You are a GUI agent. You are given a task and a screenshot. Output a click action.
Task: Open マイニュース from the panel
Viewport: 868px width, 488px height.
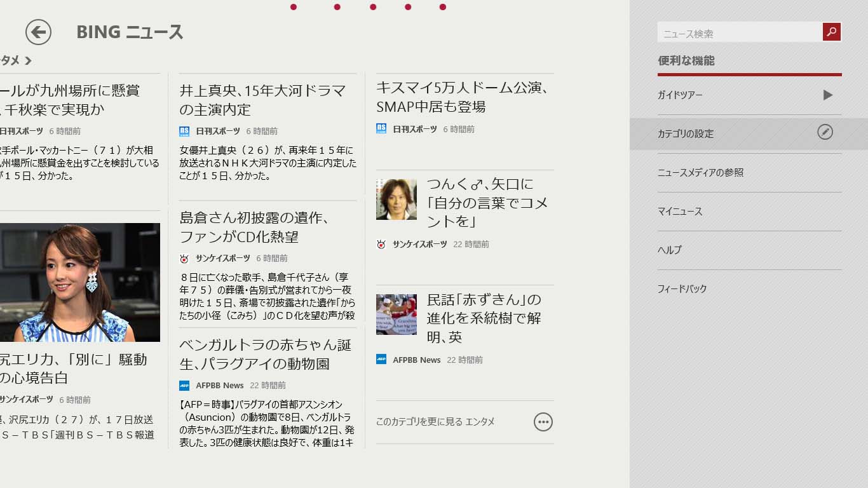pyautogui.click(x=749, y=211)
